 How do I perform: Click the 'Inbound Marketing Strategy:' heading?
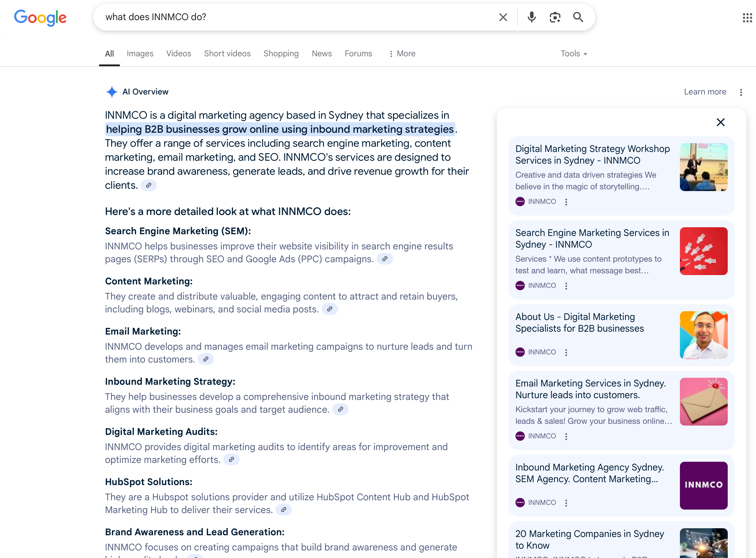click(x=170, y=382)
